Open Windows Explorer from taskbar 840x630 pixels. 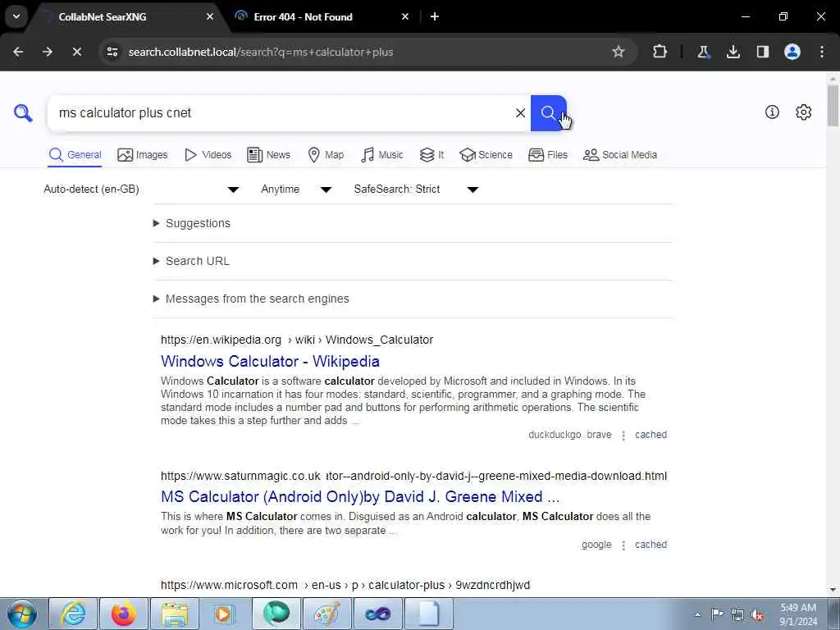pyautogui.click(x=175, y=614)
